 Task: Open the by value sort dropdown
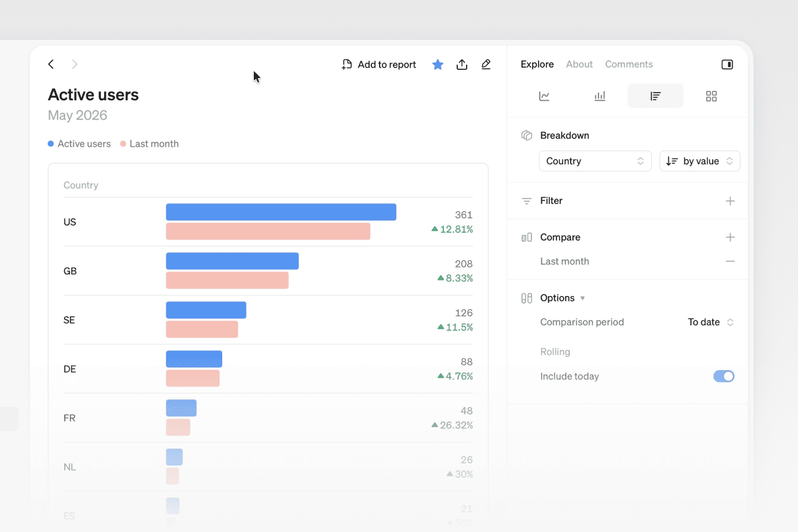point(700,161)
